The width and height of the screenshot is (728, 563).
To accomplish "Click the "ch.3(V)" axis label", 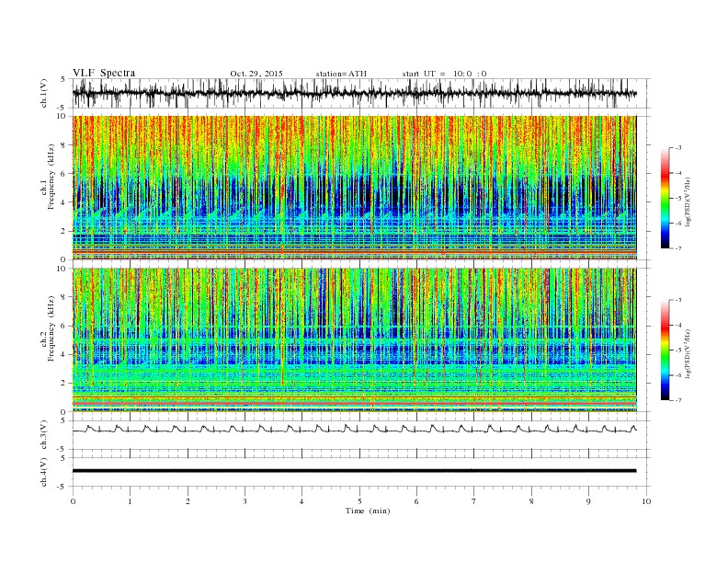I will (44, 435).
